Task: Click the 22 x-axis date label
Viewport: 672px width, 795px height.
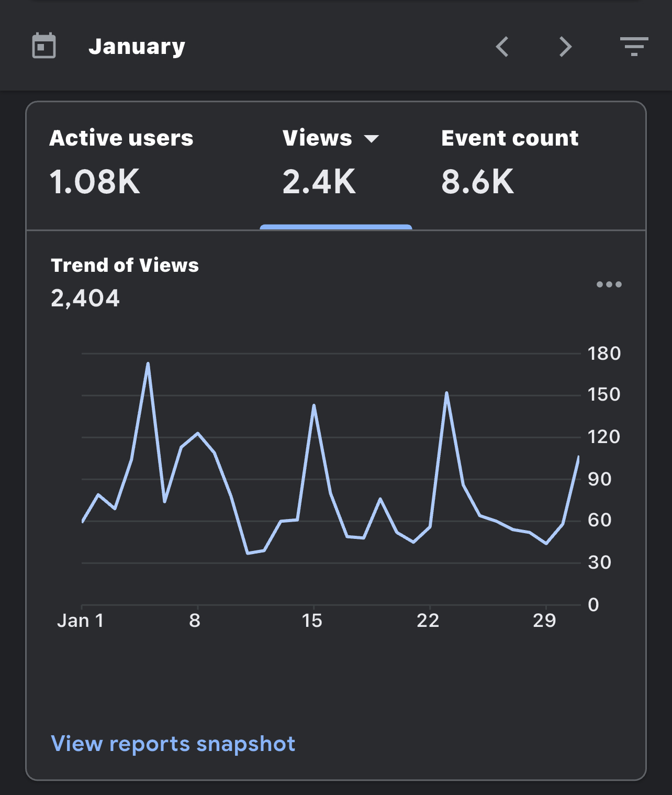Action: click(x=428, y=621)
